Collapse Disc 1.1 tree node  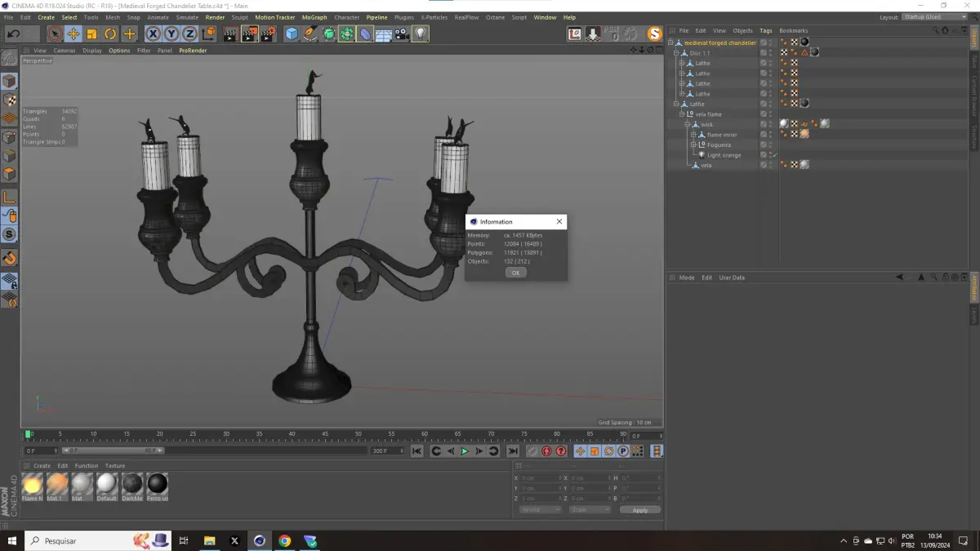[x=676, y=53]
